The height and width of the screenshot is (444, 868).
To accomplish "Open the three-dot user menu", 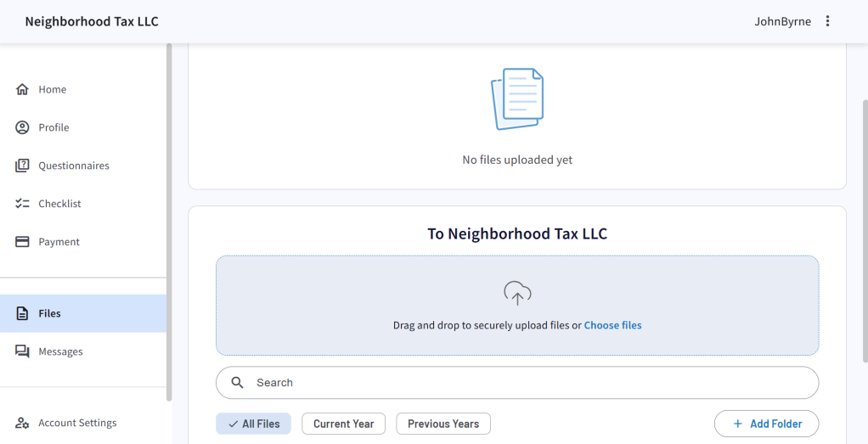I will coord(828,21).
